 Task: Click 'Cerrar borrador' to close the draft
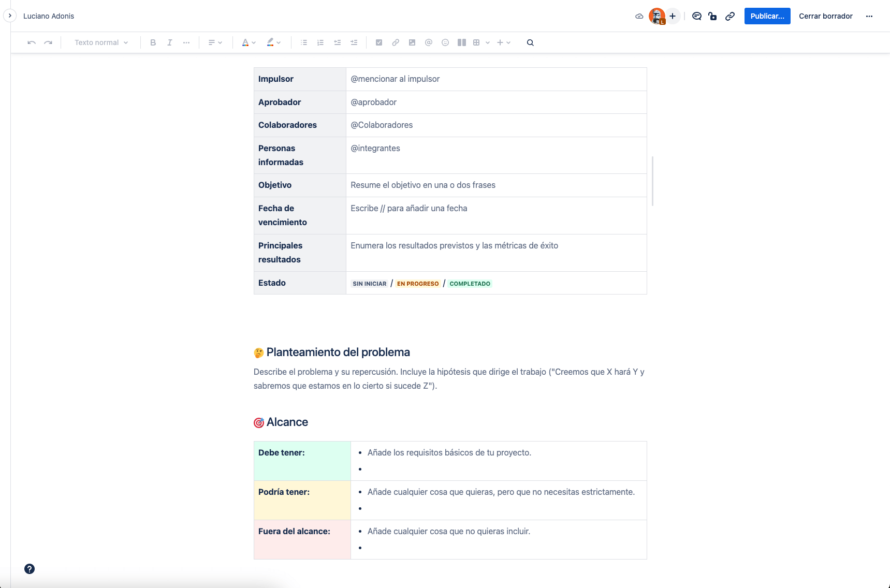(x=825, y=16)
